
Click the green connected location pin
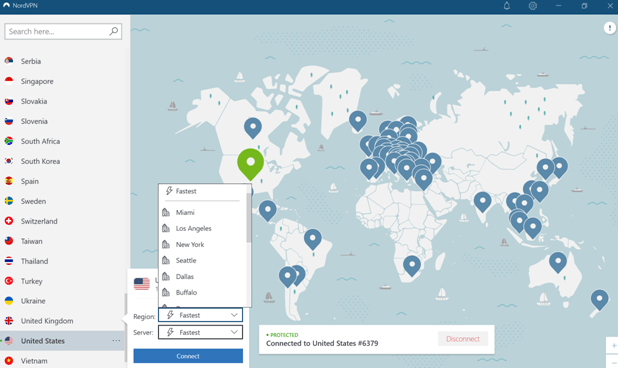coord(250,164)
